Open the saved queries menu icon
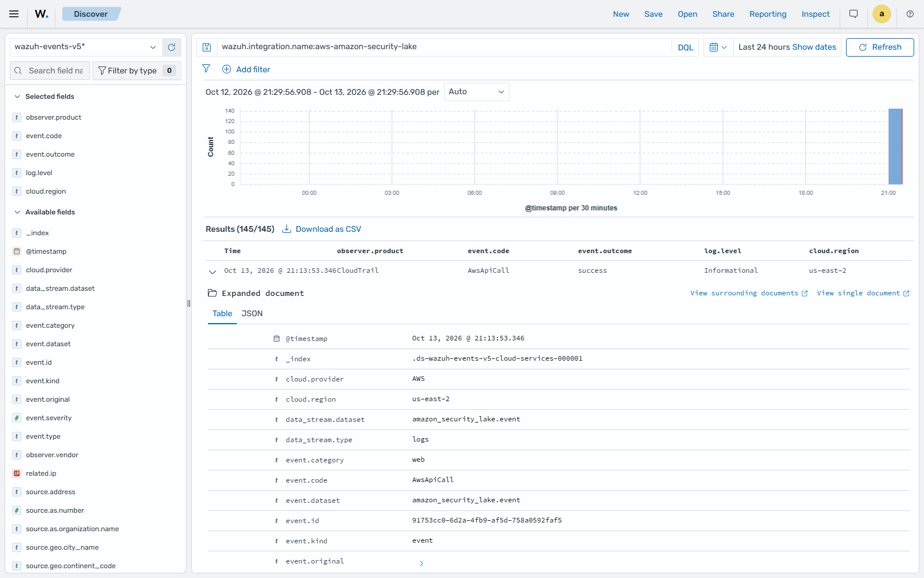 click(x=207, y=47)
